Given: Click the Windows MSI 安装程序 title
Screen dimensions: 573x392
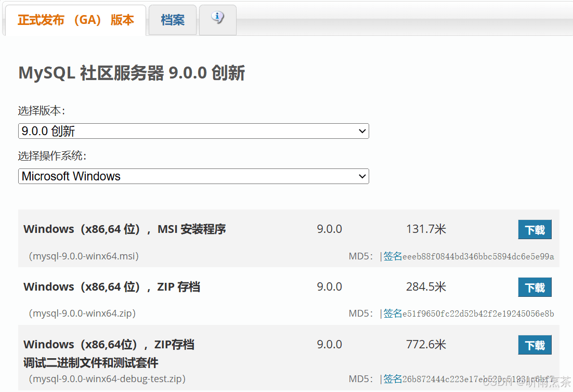Looking at the screenshot, I should (x=125, y=229).
